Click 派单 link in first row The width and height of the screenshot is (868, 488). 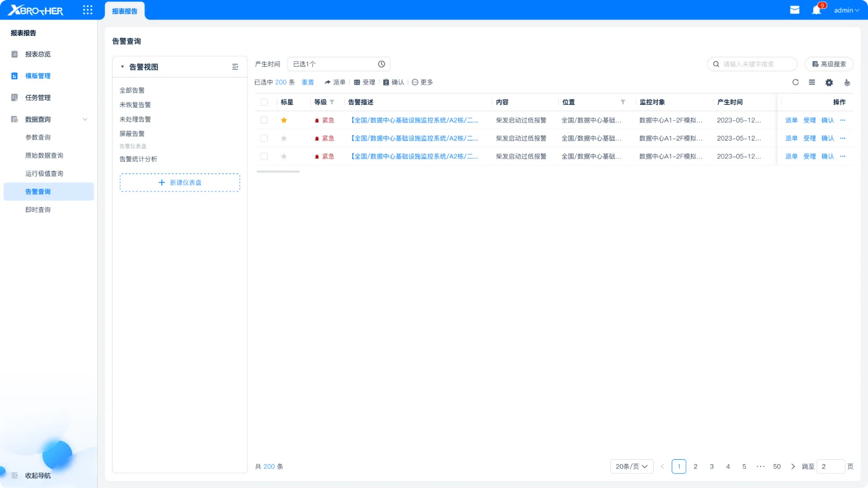[792, 121]
